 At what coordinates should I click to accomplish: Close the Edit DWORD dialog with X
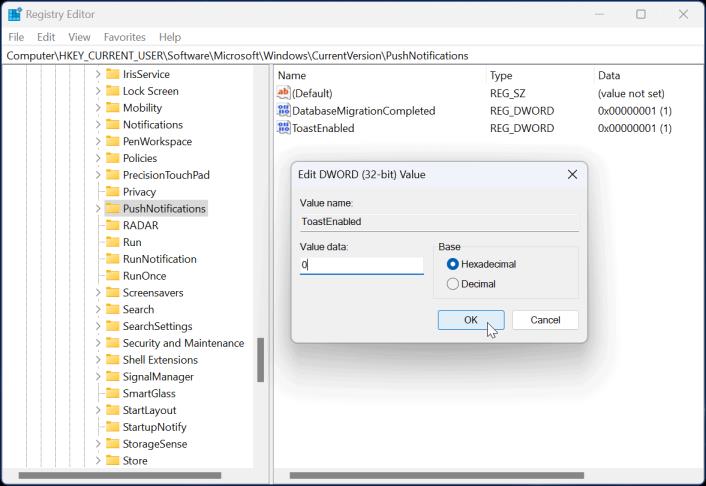pyautogui.click(x=572, y=174)
